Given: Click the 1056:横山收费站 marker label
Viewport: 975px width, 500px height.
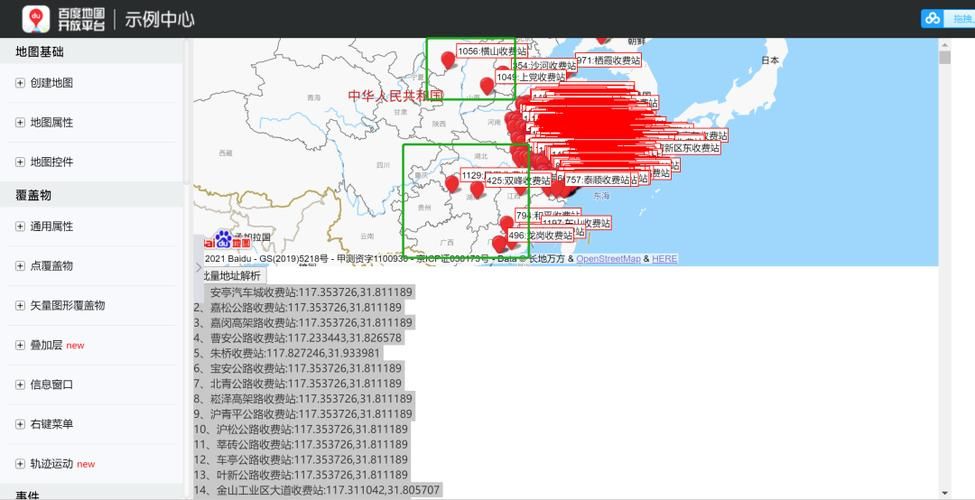Looking at the screenshot, I should tap(492, 51).
